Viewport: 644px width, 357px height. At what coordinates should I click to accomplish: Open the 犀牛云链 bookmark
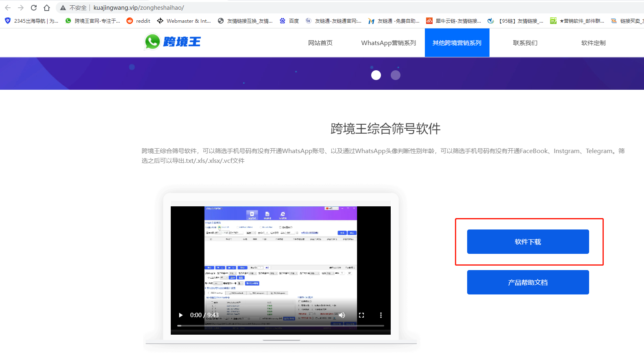coord(453,21)
